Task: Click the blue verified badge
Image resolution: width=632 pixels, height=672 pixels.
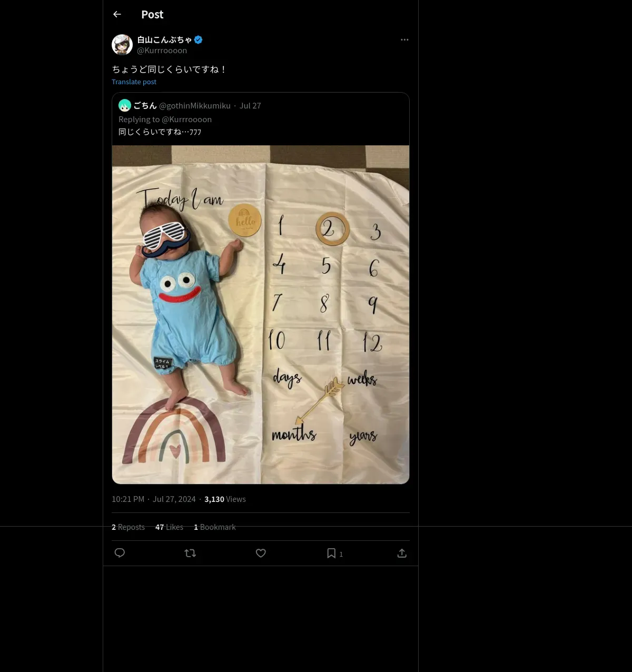Action: coord(199,39)
